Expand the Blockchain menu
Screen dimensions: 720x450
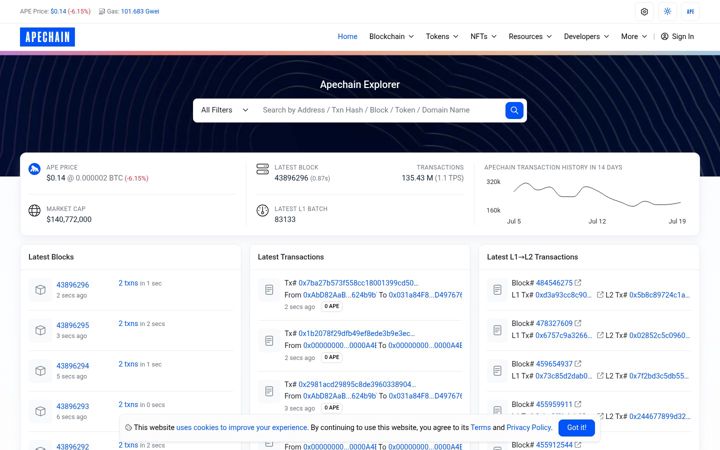[391, 36]
